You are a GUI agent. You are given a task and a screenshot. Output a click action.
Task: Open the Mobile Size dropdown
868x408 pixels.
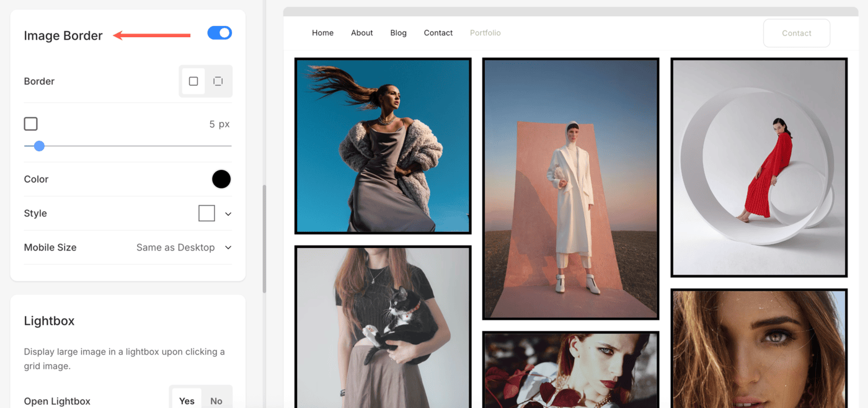point(184,247)
